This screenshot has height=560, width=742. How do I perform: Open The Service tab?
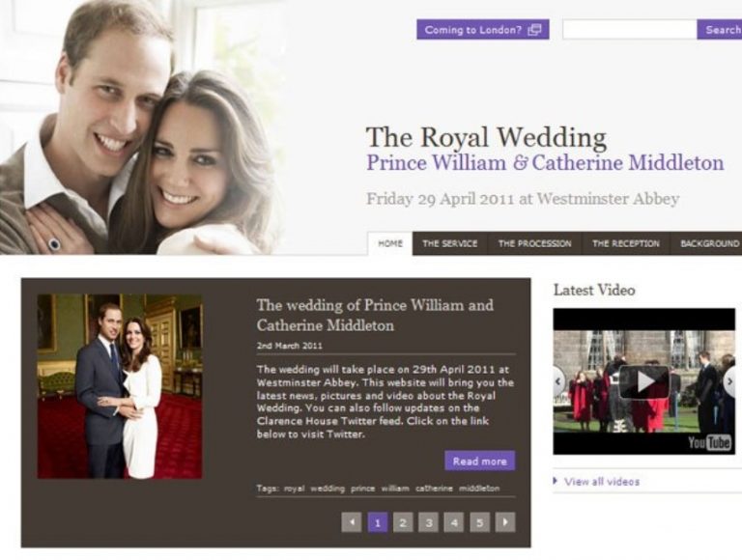pyautogui.click(x=449, y=243)
